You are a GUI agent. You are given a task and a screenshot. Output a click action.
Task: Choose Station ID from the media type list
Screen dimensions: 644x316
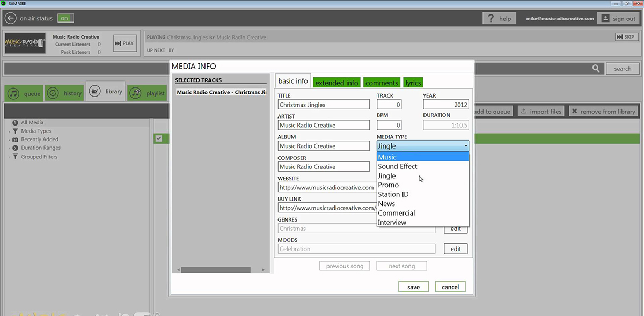click(423, 194)
